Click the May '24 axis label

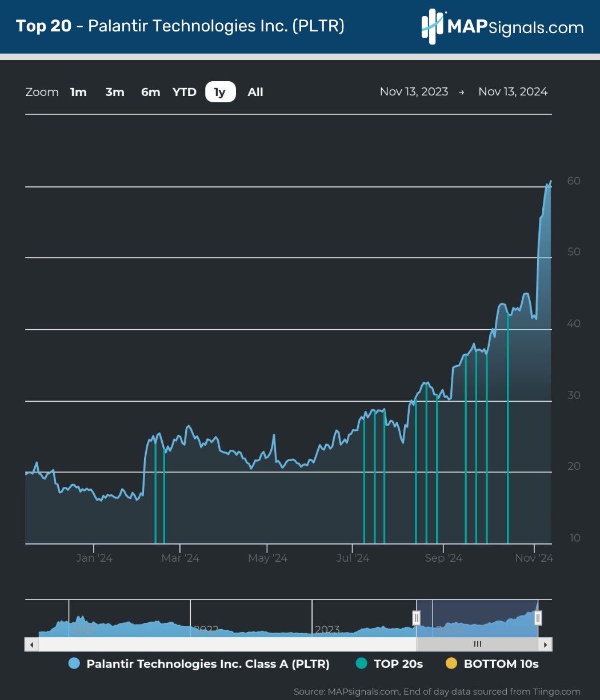click(x=267, y=558)
